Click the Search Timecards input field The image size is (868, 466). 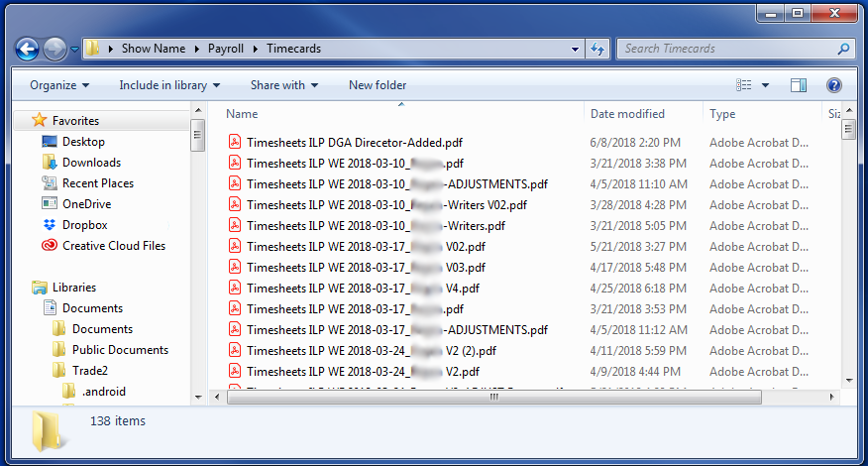728,48
